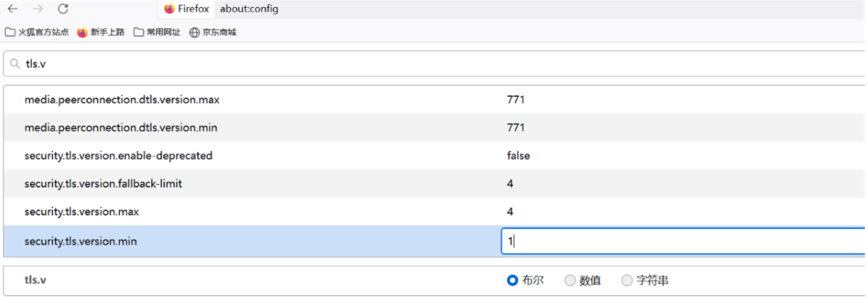Screen dimensions: 868x303
Task: Open the 火狐官方站点 bookmark folder
Action: pyautogui.click(x=37, y=32)
